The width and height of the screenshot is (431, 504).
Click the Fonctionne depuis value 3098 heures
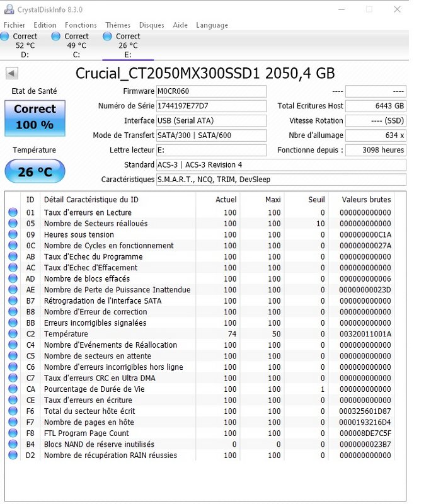tap(376, 150)
